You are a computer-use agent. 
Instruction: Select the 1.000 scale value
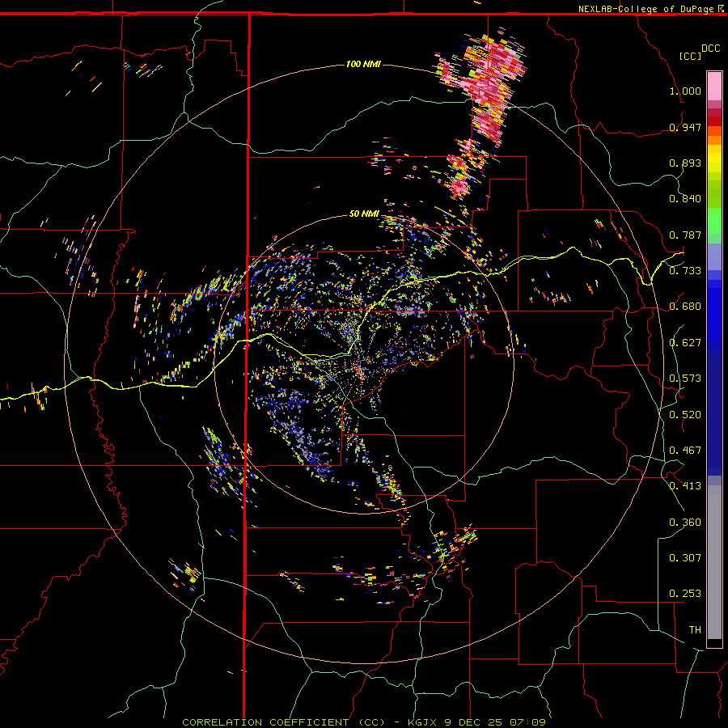coord(685,91)
